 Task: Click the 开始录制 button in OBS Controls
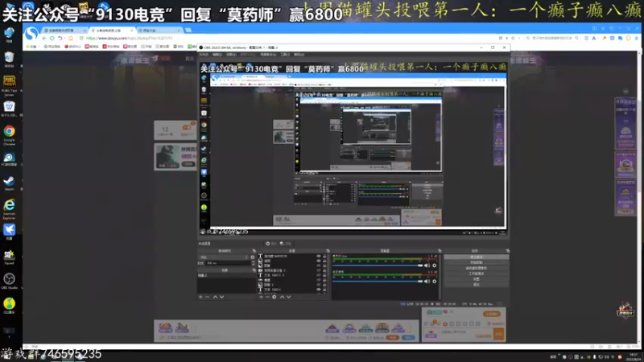(x=477, y=262)
